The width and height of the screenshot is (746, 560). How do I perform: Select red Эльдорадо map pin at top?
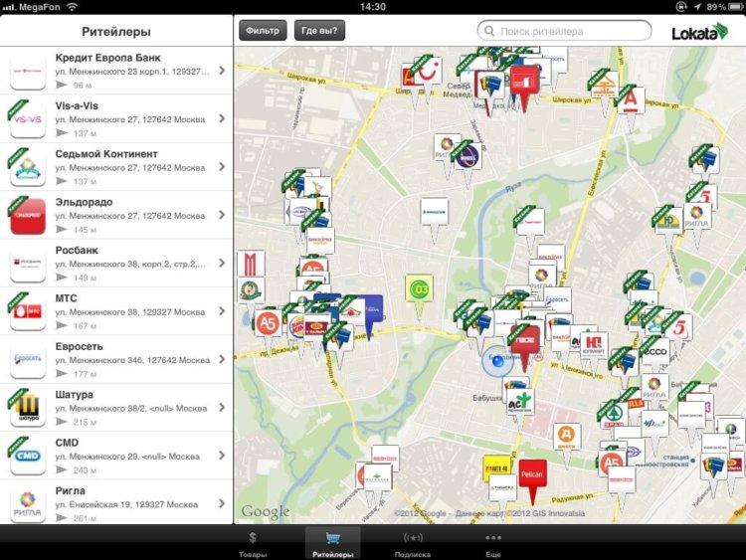(x=524, y=81)
